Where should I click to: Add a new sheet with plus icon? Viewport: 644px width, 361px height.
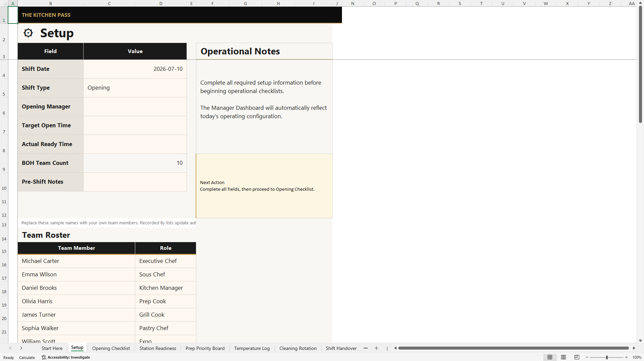click(376, 348)
